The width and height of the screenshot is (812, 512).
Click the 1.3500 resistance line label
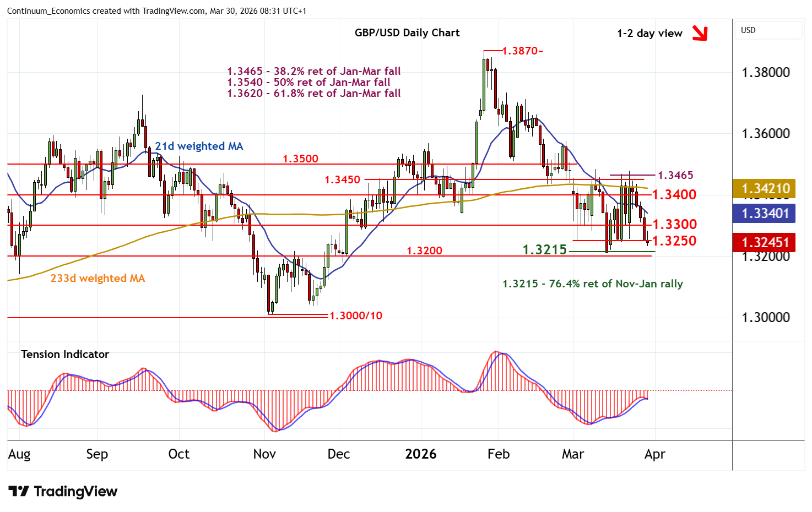coord(300,159)
